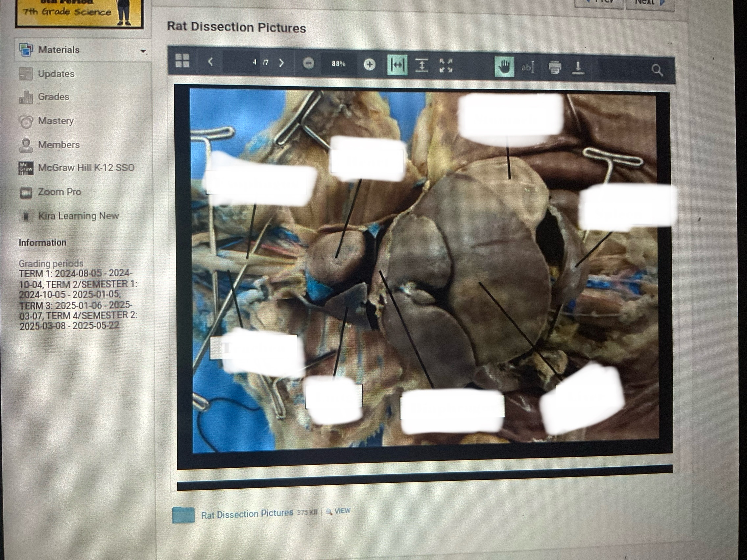Go to the previous page arrow
Viewport: 747px width, 560px height.
pos(210,62)
